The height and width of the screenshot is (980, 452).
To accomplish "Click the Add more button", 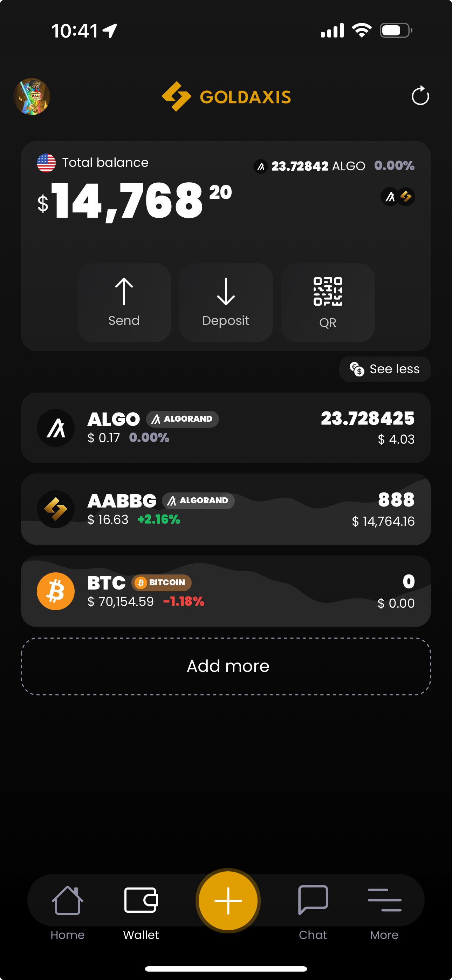I will (226, 666).
